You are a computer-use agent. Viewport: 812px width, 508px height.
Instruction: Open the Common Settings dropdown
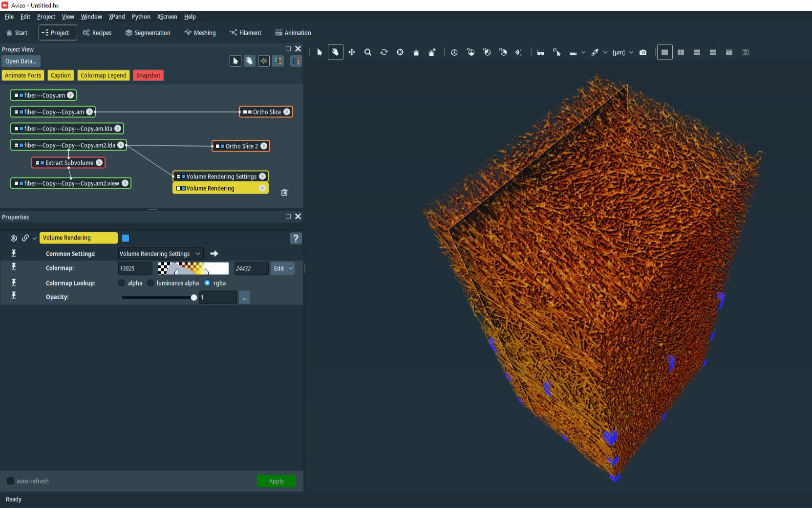160,254
